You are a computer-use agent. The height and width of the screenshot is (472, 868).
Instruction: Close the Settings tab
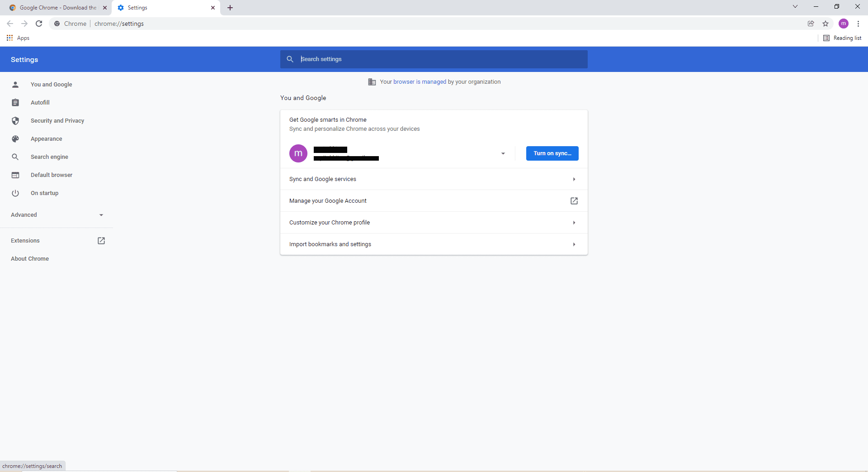(213, 8)
